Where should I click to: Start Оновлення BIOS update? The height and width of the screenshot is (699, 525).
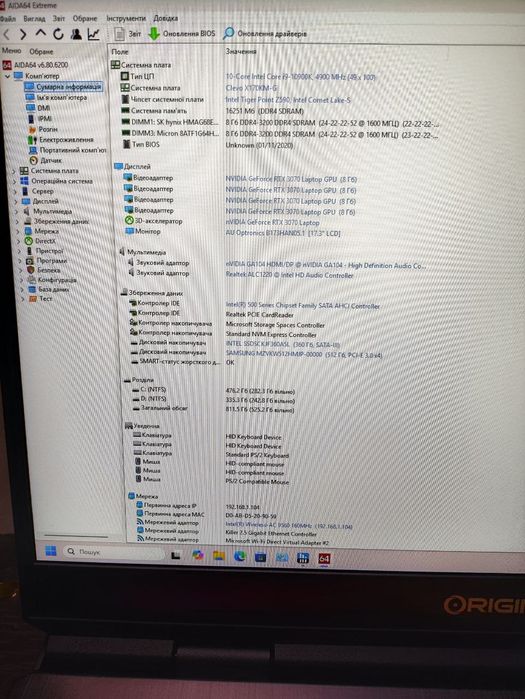(x=182, y=33)
